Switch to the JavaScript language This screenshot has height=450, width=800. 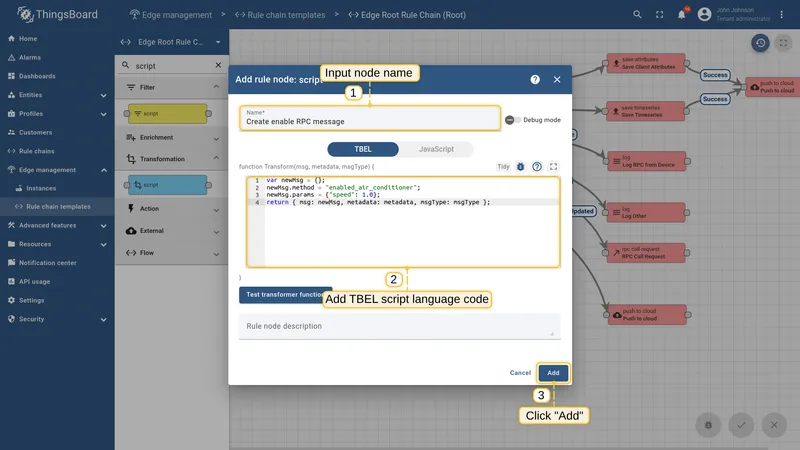coord(436,149)
